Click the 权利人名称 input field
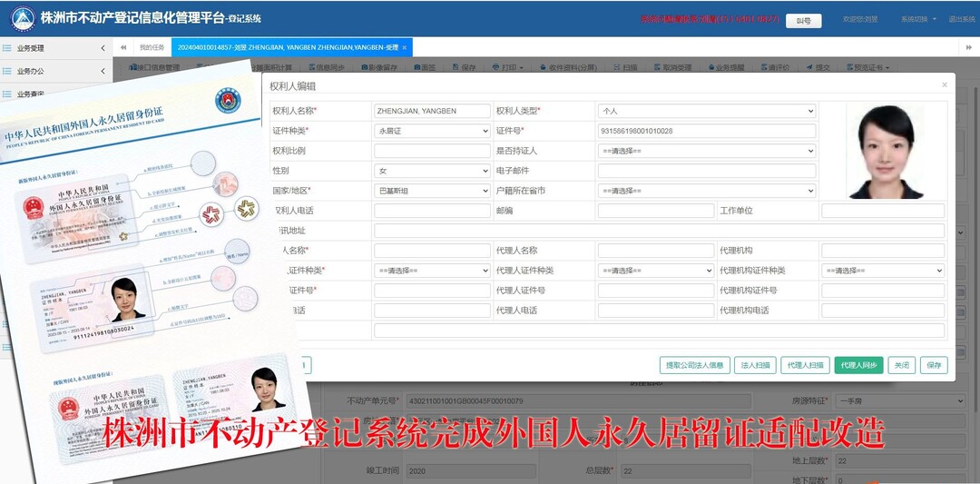Viewport: 980px width, 484px height. [432, 111]
